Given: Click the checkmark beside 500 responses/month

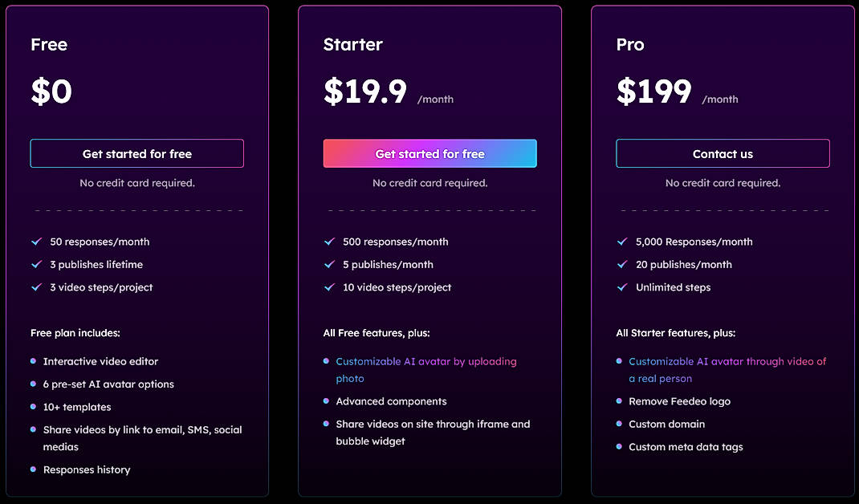Looking at the screenshot, I should pyautogui.click(x=329, y=241).
